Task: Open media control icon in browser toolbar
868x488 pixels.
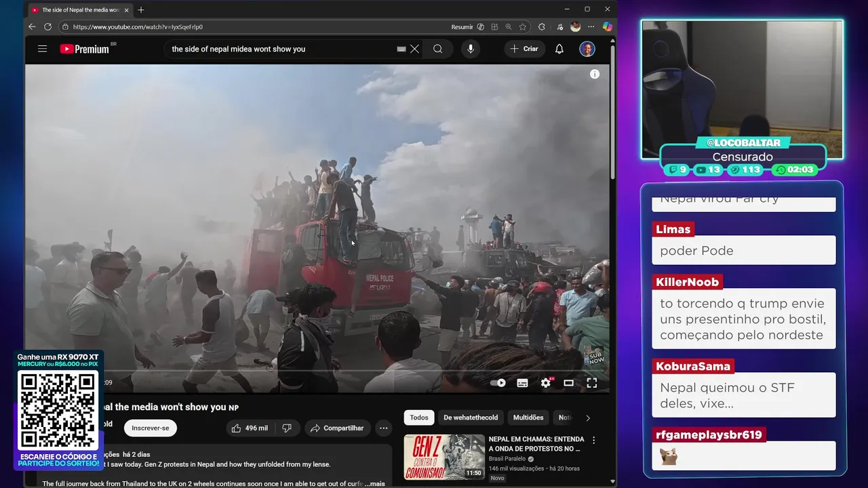Action: click(x=559, y=27)
